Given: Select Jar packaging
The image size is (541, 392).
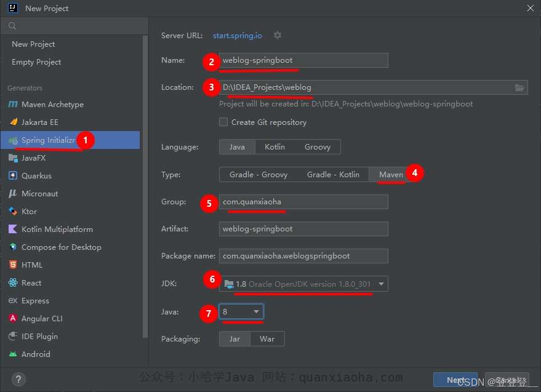Looking at the screenshot, I should 234,339.
